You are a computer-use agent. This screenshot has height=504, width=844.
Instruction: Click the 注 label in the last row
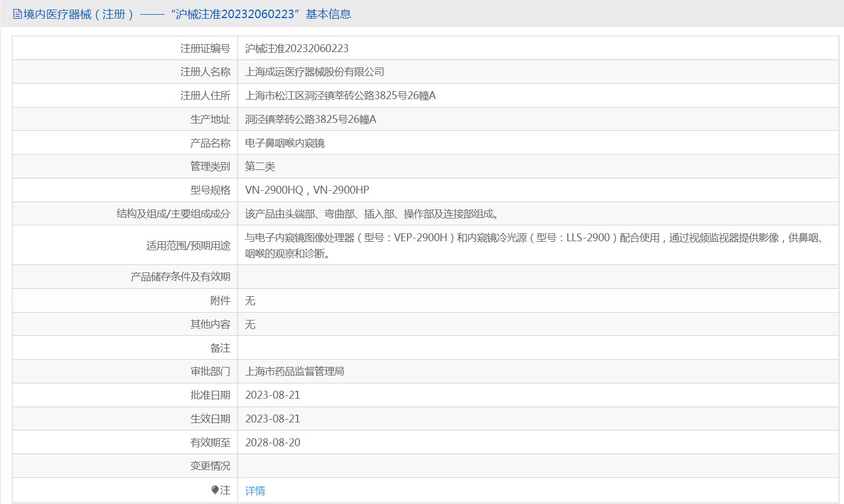click(226, 490)
